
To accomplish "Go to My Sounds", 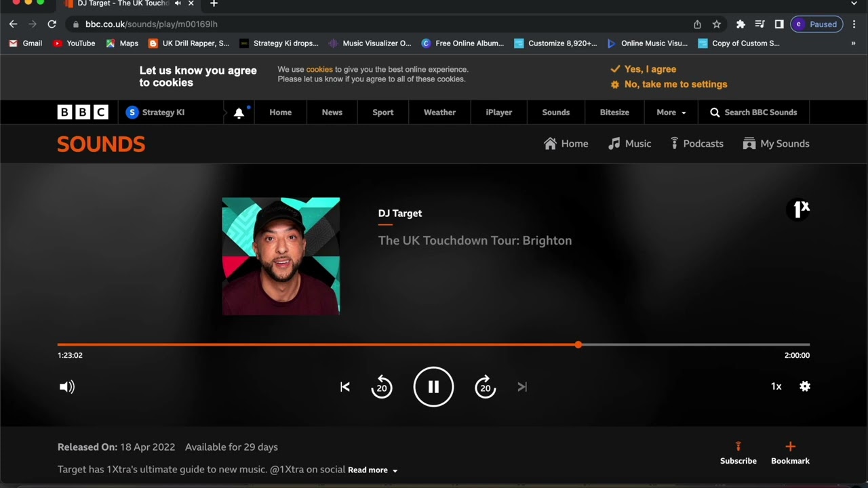I will (x=776, y=144).
